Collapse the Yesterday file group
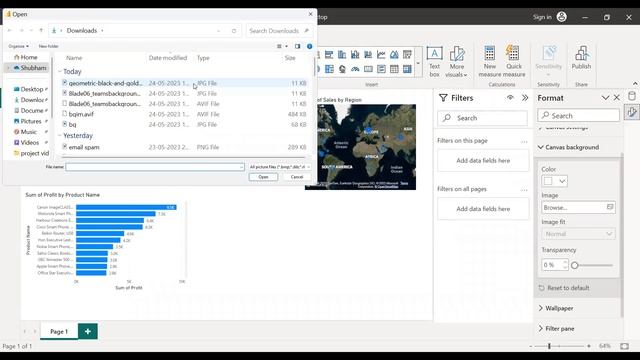 tap(60, 136)
